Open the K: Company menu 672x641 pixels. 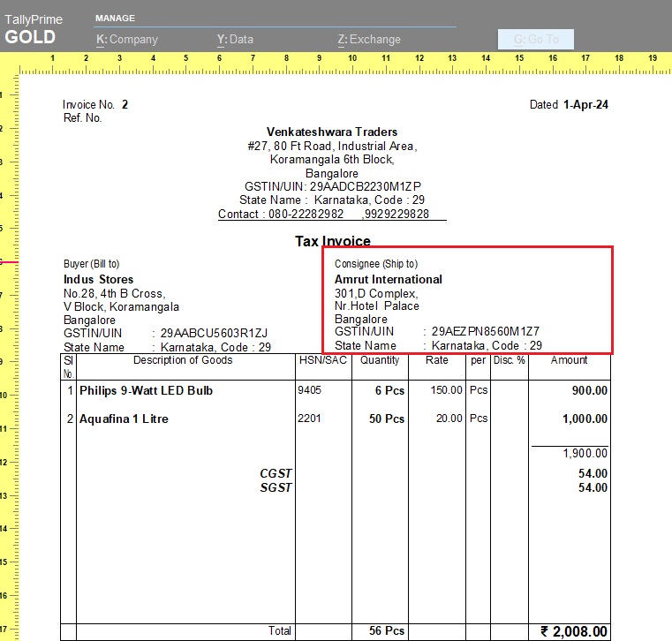coord(127,39)
